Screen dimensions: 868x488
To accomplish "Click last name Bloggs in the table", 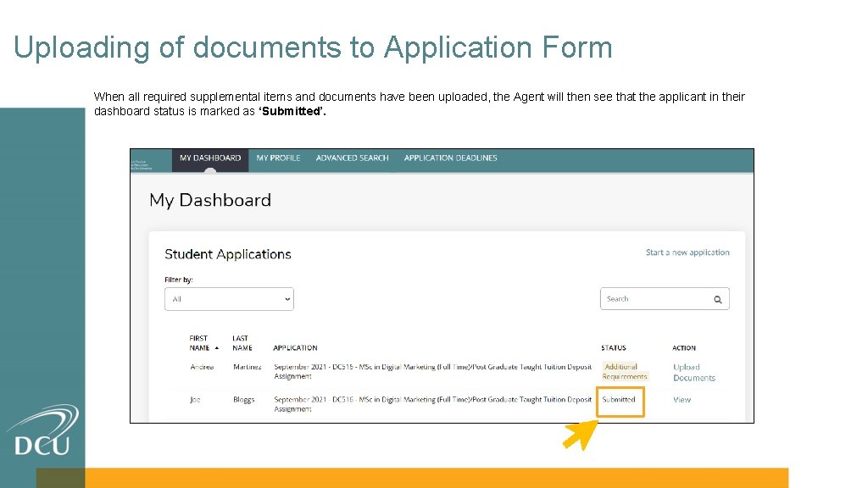I will (x=243, y=400).
